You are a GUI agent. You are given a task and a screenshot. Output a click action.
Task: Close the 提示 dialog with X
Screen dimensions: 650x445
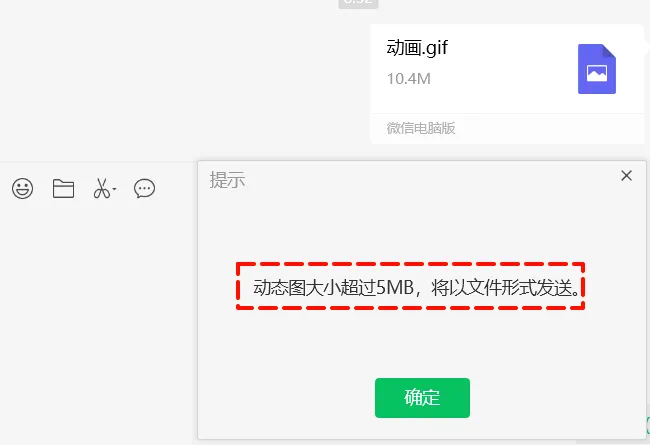pos(626,175)
